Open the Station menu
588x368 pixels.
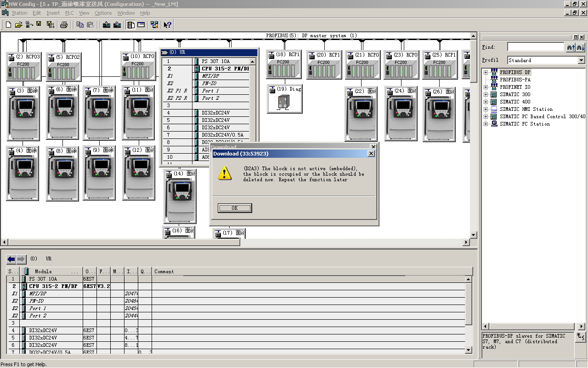pyautogui.click(x=19, y=13)
